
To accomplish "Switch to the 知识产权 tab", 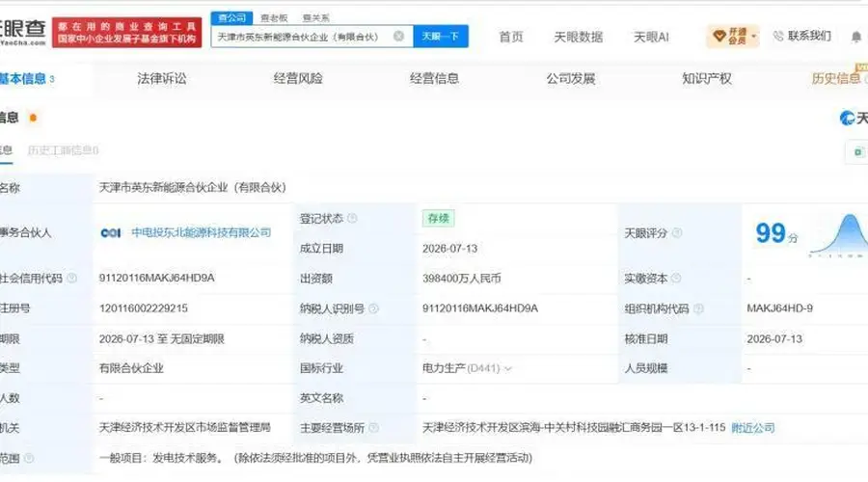I will (707, 79).
